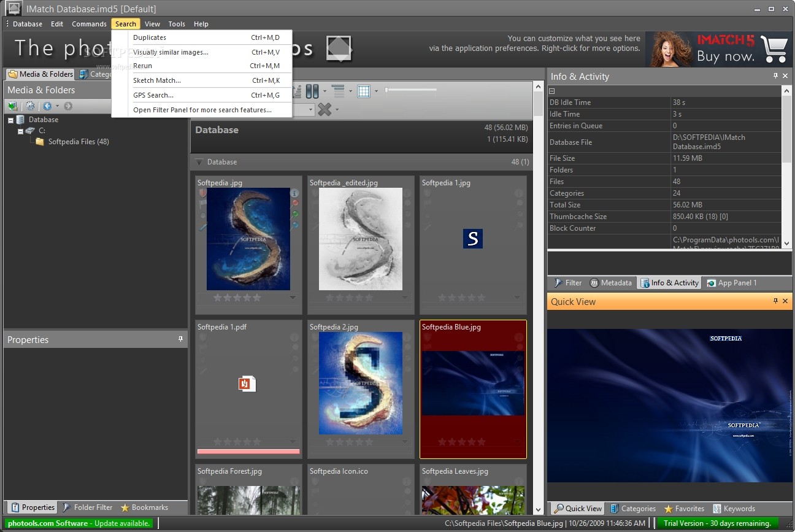This screenshot has width=795, height=532.
Task: Click Trial Version 30 days remaining notice
Action: click(717, 523)
